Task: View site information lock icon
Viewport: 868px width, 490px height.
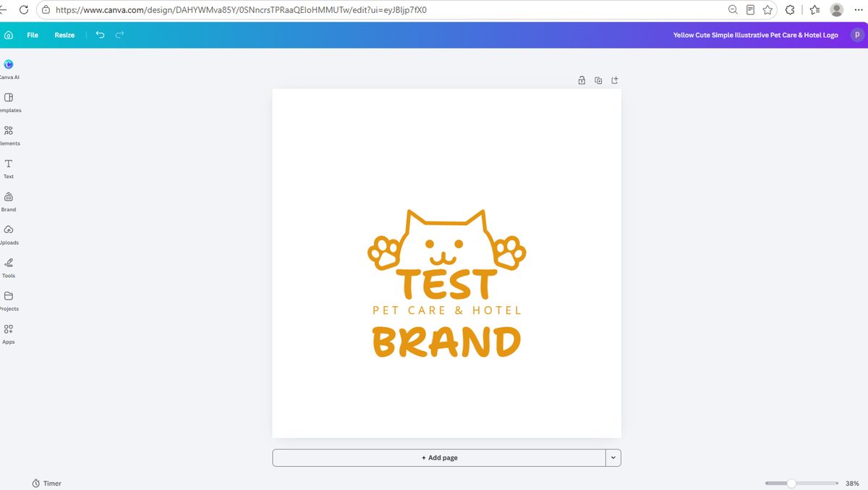Action: [46, 10]
